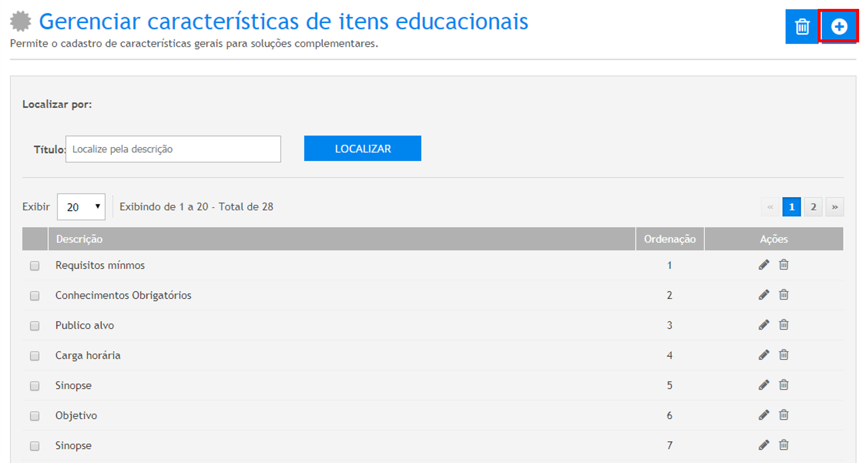Jump to the last page with » button

(x=835, y=207)
